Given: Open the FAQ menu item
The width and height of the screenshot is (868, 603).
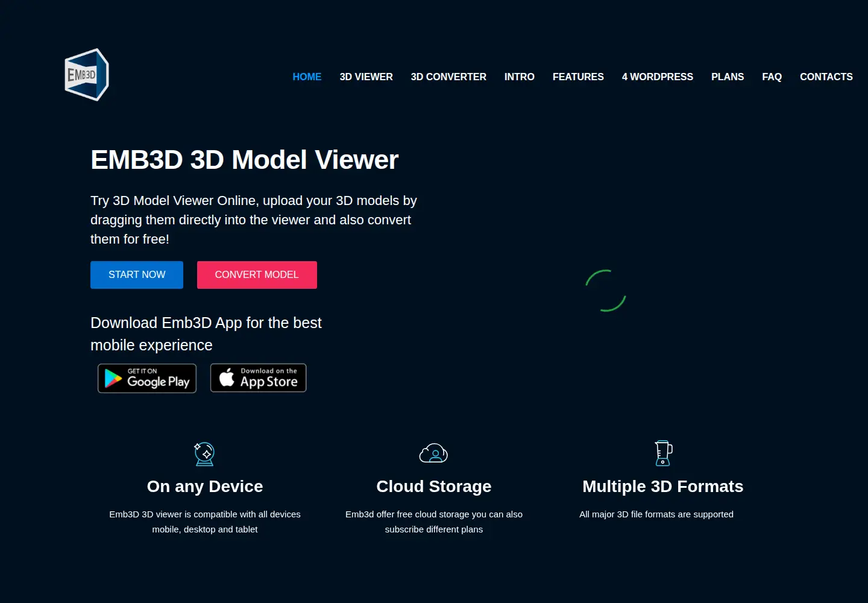Looking at the screenshot, I should click(x=772, y=77).
